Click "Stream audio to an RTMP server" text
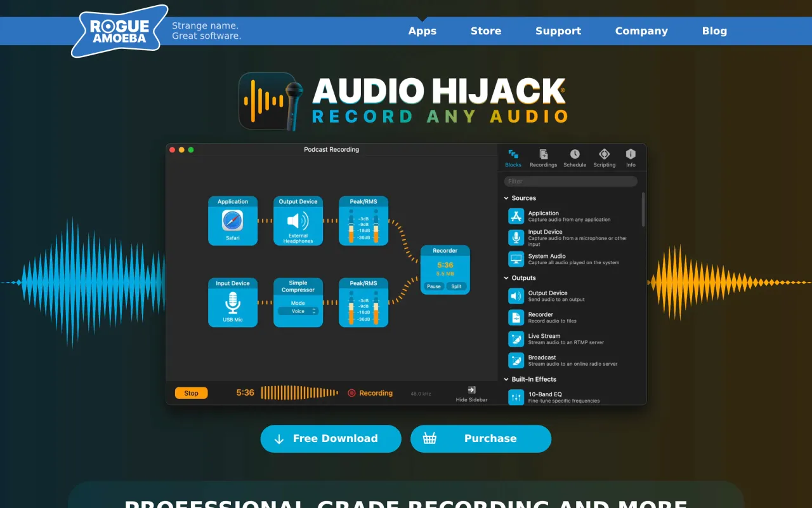 tap(566, 343)
